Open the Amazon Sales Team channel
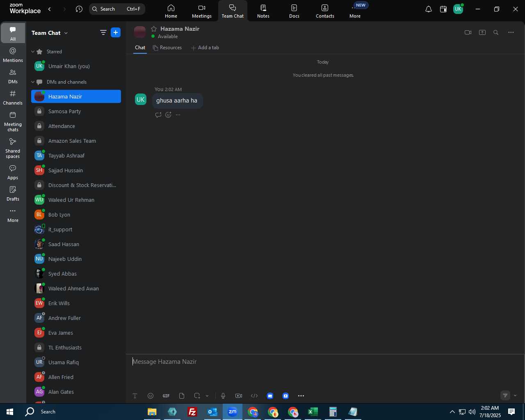 (x=76, y=141)
